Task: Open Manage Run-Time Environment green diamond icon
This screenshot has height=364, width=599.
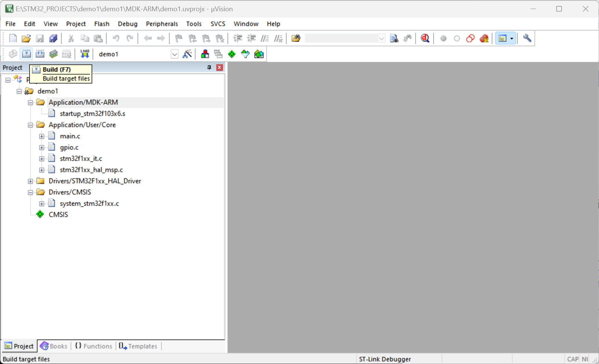Action: point(232,54)
